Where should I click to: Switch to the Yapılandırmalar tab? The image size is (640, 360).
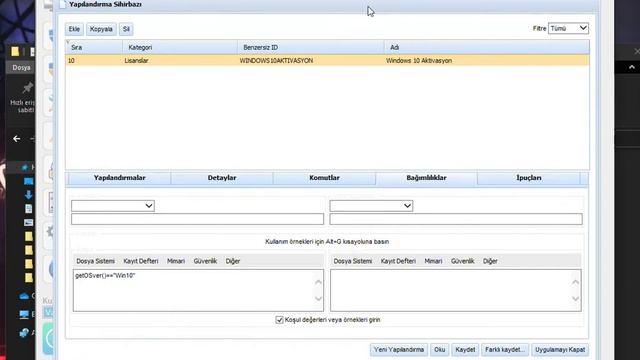tap(120, 178)
